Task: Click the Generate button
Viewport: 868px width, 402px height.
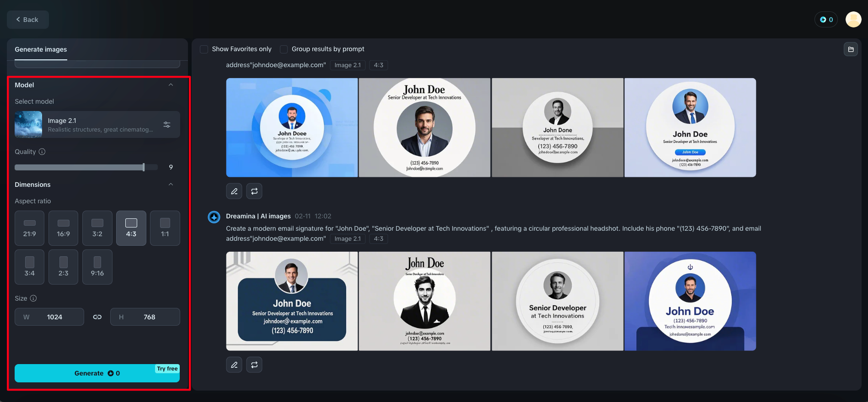Action: coord(97,373)
